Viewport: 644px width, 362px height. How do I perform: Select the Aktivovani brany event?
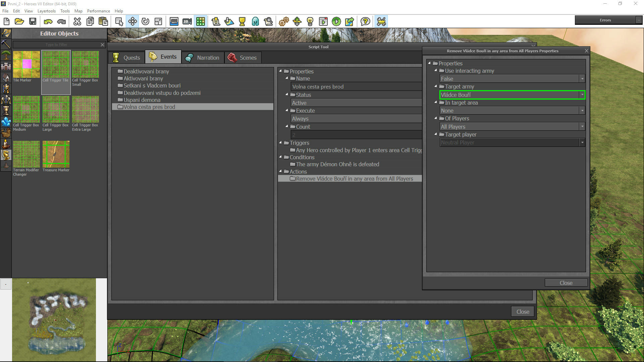pos(193,78)
